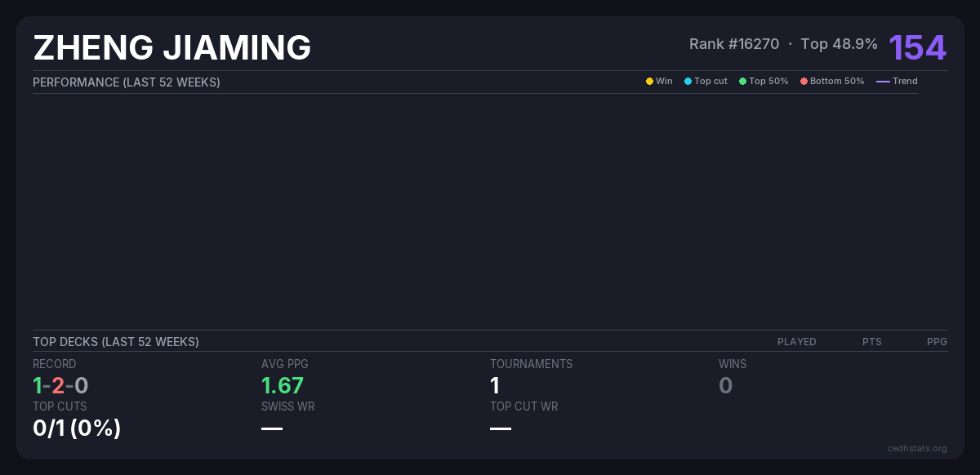
Task: Sort decks by PPG column header
Action: [x=937, y=342]
